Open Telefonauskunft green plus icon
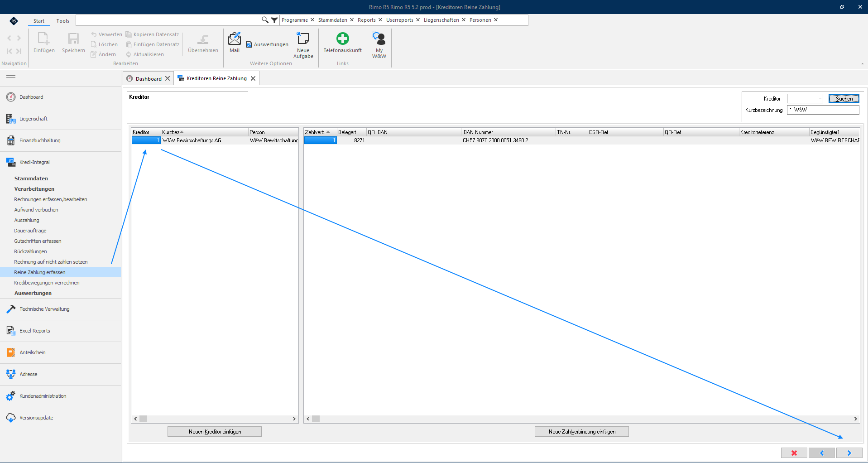This screenshot has width=868, height=463. pyautogui.click(x=343, y=39)
